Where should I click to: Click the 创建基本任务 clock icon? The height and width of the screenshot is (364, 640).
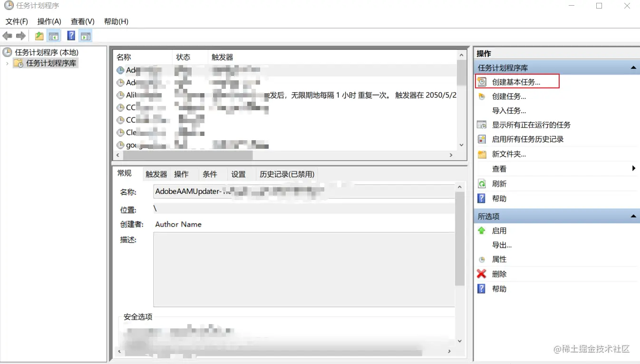tap(482, 82)
